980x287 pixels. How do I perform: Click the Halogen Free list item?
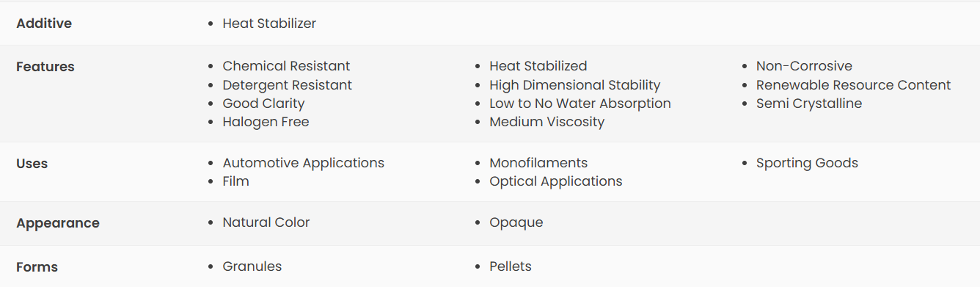pyautogui.click(x=266, y=122)
